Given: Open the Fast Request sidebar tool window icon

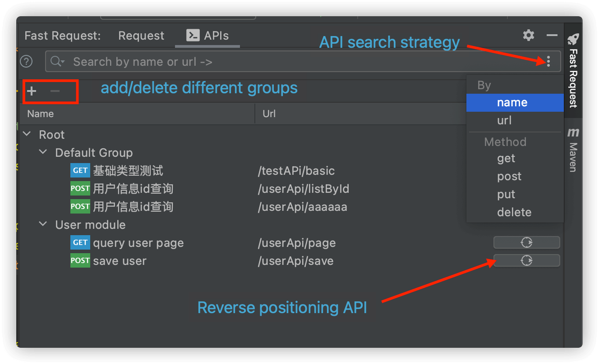Looking at the screenshot, I should pos(573,39).
